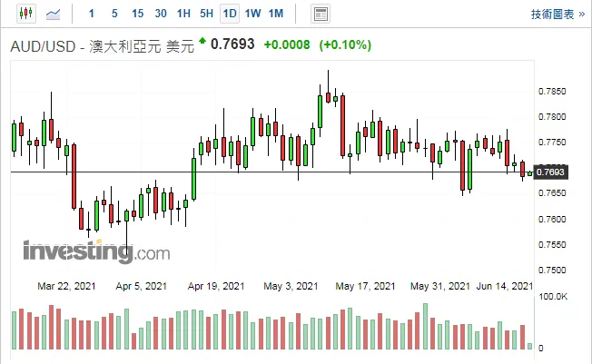Select the 1 minute timeframe

(92, 14)
